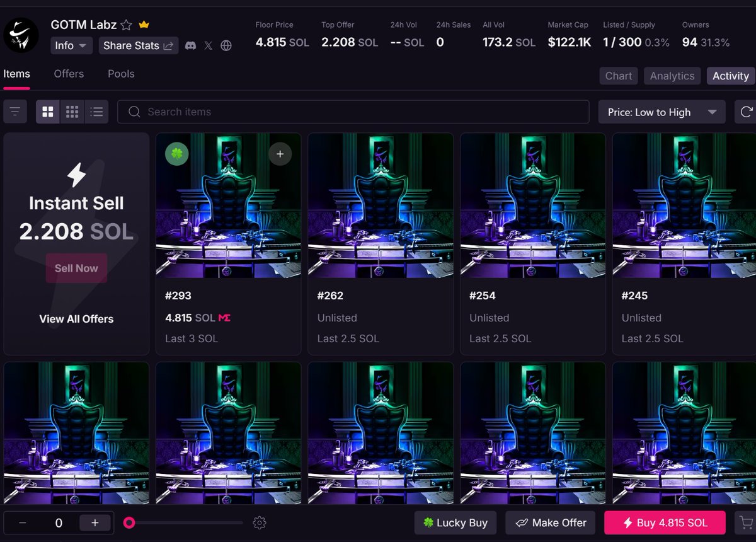756x542 pixels.
Task: Switch to the Offers tab
Action: point(69,74)
